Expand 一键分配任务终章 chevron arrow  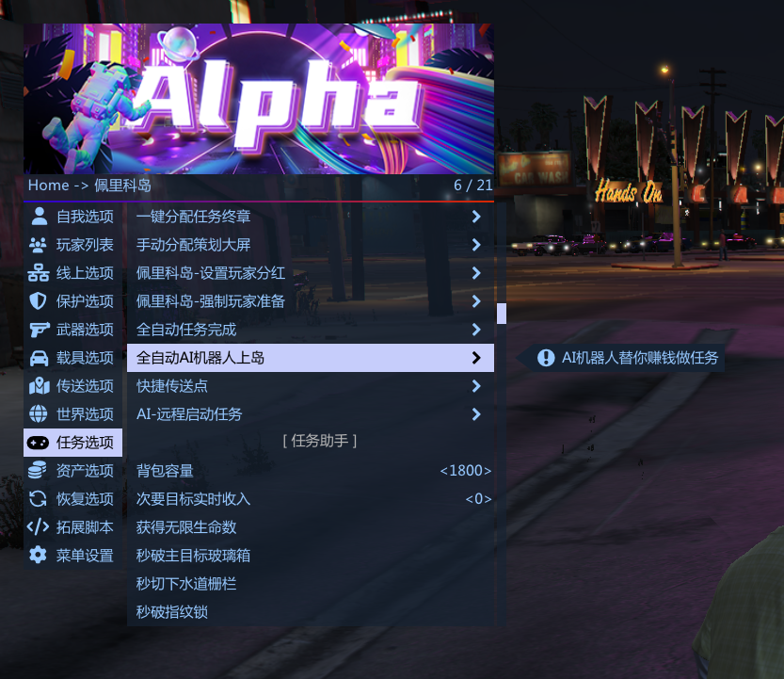point(476,217)
